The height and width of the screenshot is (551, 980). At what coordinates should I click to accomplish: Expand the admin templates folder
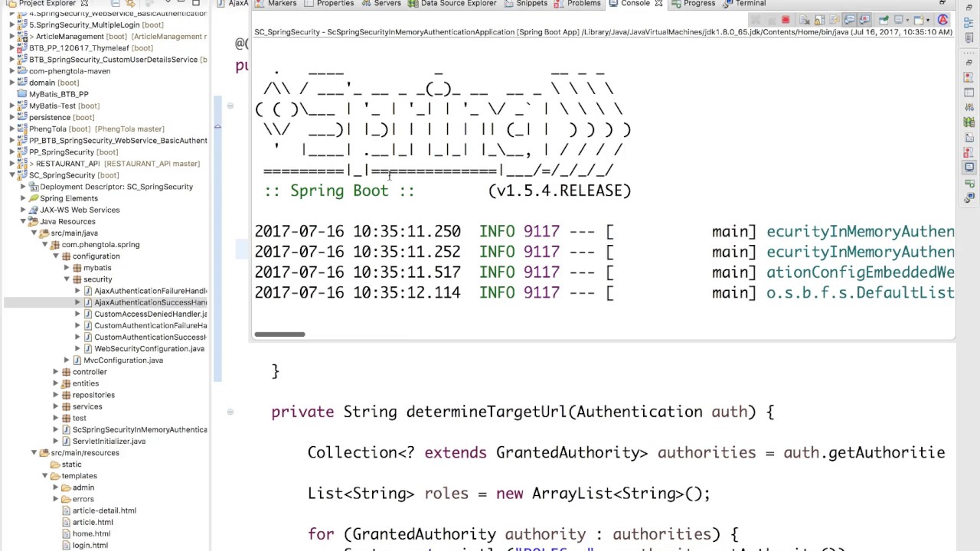(x=56, y=487)
